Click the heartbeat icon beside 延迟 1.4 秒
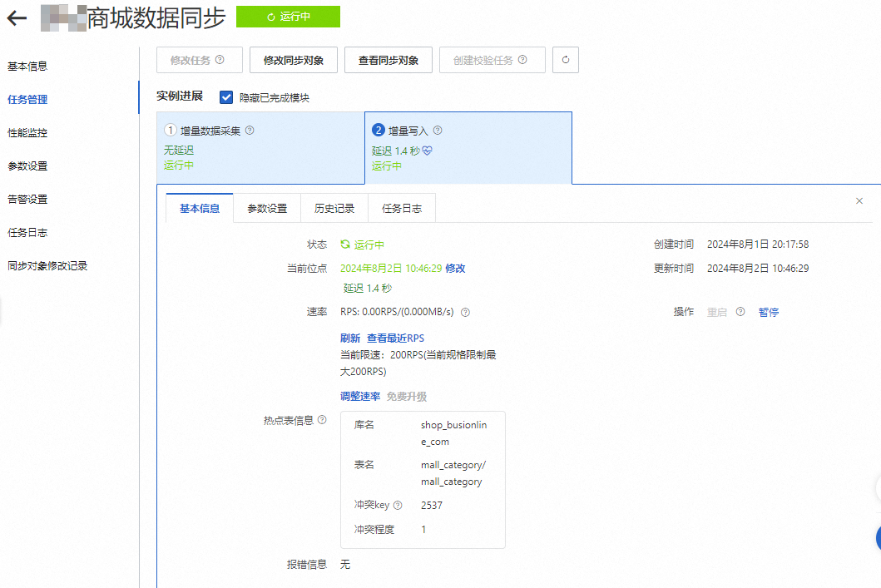The width and height of the screenshot is (881, 588). pos(428,151)
